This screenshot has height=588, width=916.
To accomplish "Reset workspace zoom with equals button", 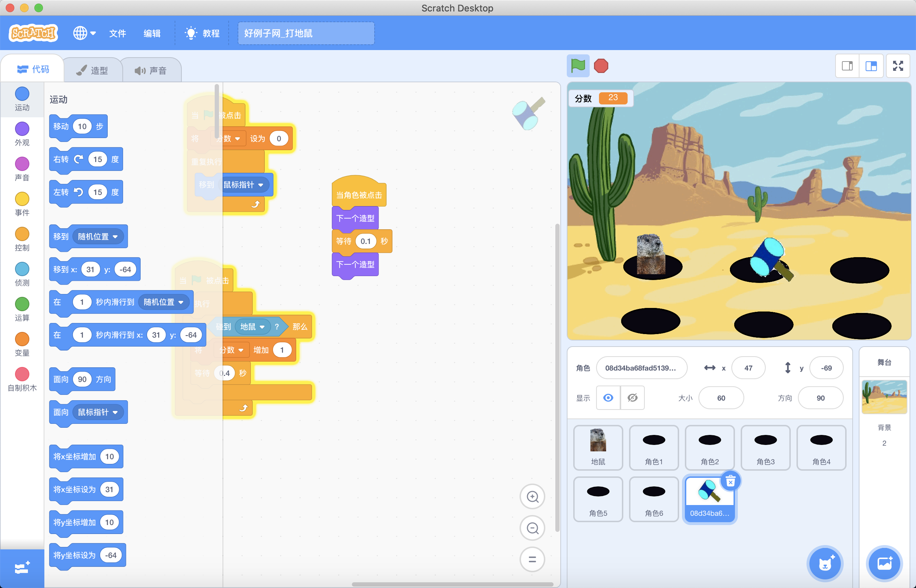I will (532, 559).
